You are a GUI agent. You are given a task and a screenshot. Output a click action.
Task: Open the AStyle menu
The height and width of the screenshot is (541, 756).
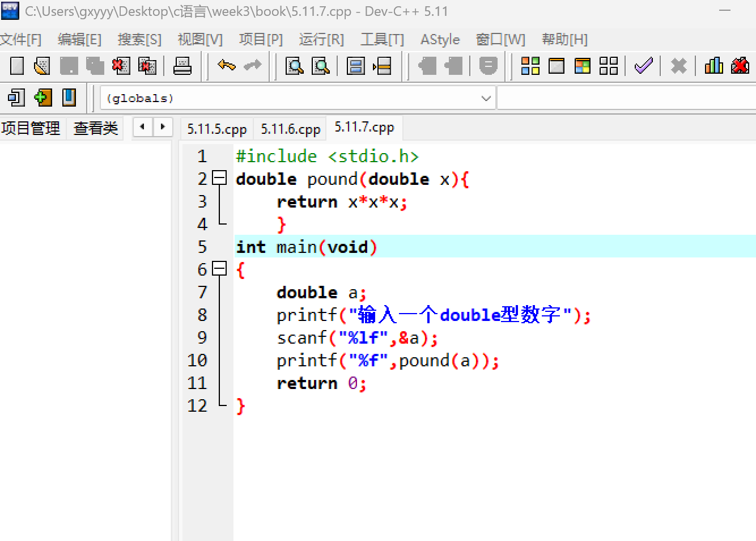(x=440, y=40)
